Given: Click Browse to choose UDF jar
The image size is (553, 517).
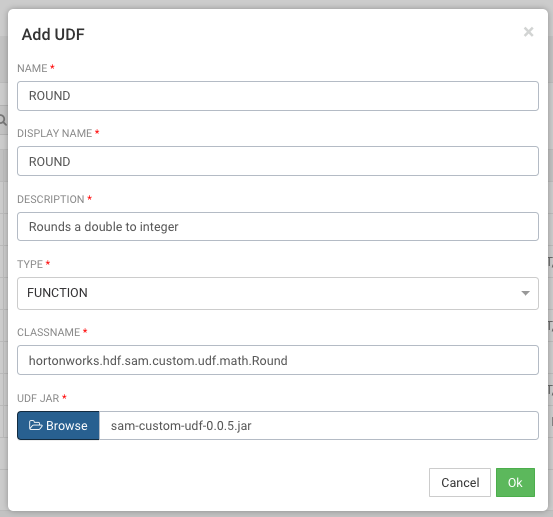Looking at the screenshot, I should coord(58,425).
